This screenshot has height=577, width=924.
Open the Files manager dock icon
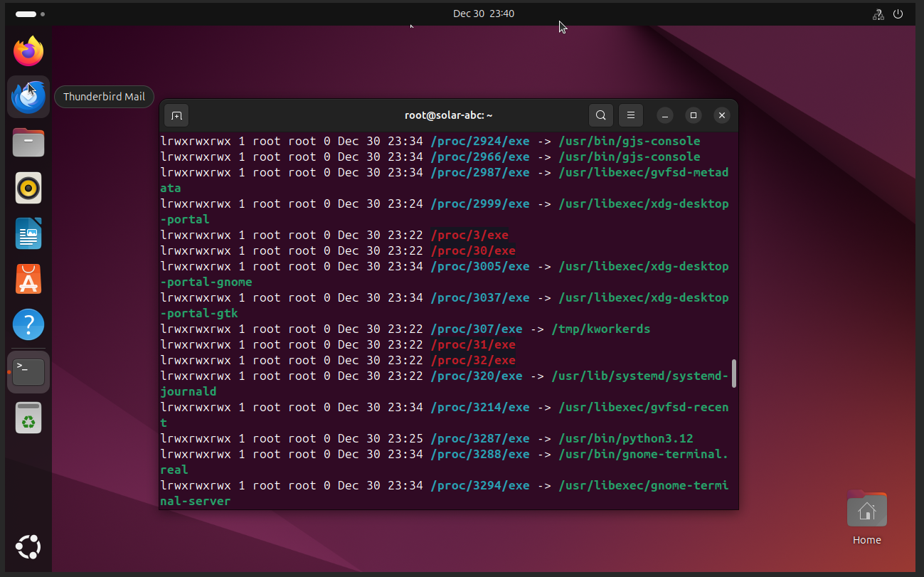28,142
